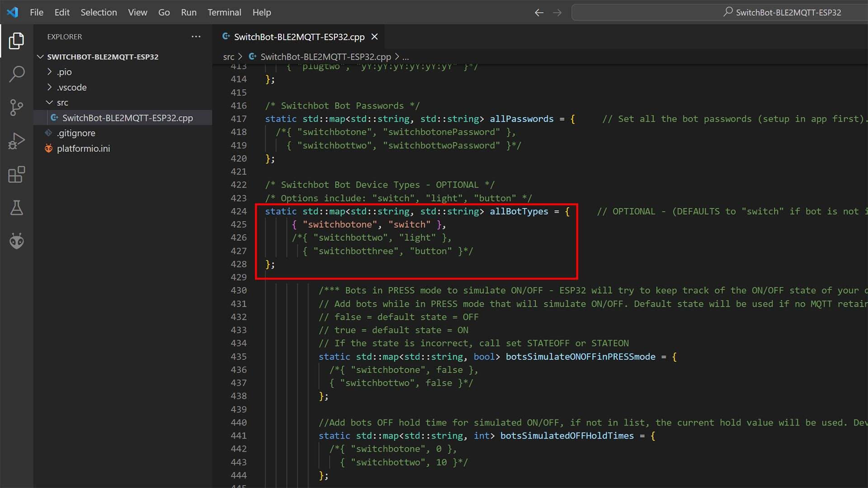Screen dimensions: 868x488
Task: Click line number 417 in gutter
Action: [x=239, y=118]
